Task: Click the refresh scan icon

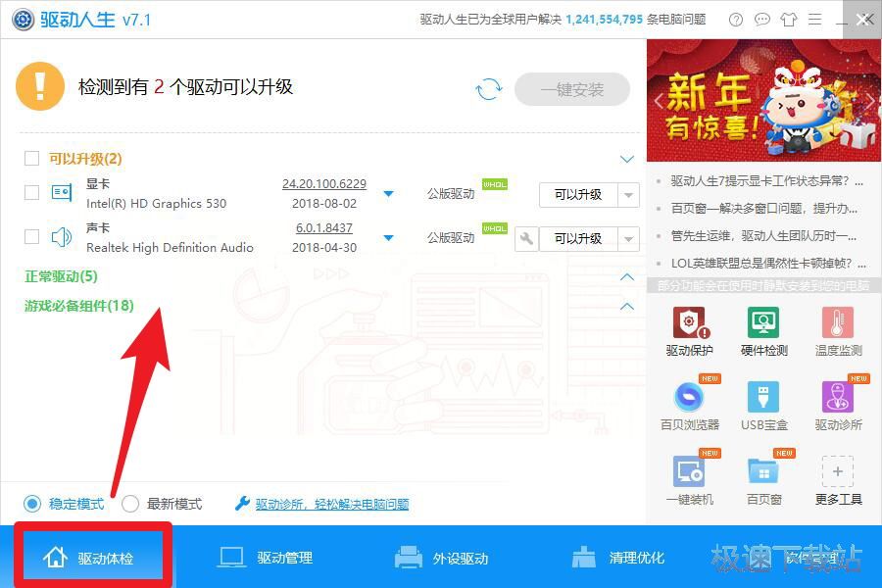Action: [488, 89]
